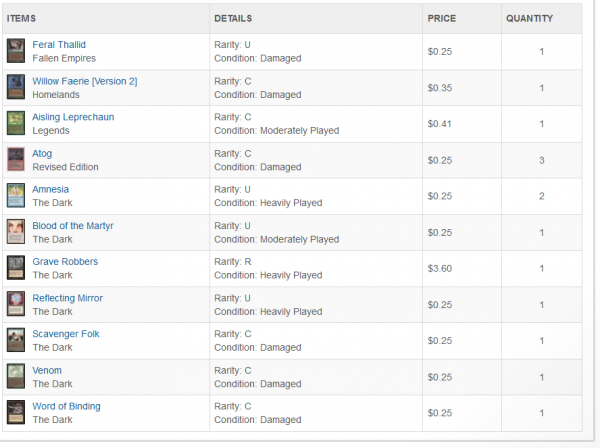Click the Amnesia card thumbnail
This screenshot has width=600, height=448.
tap(16, 195)
